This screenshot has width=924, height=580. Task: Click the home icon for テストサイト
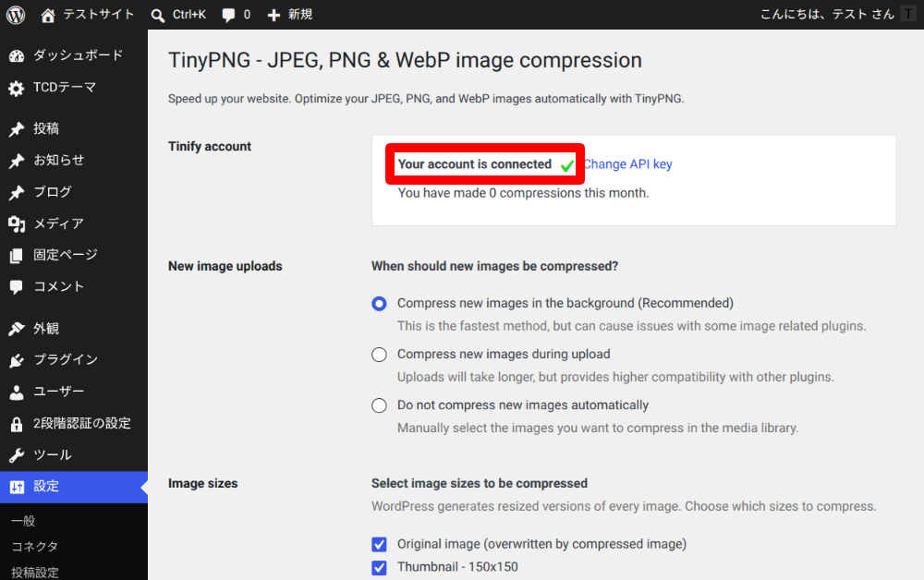48,16
